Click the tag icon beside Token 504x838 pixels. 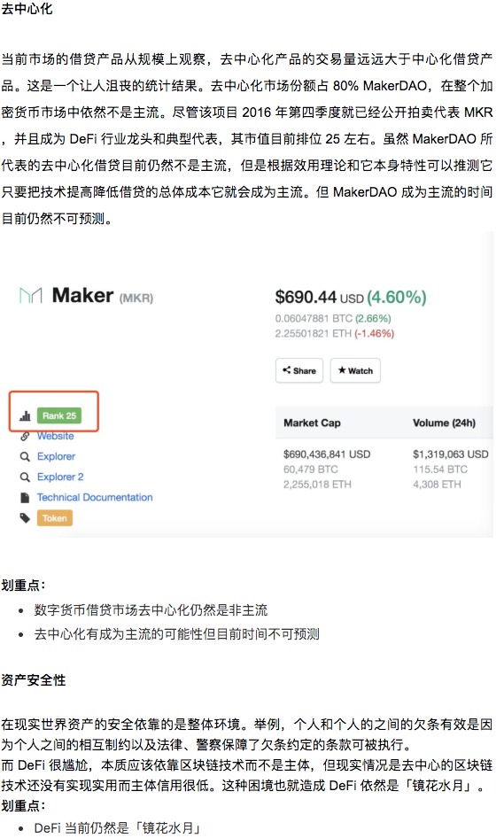[x=25, y=518]
